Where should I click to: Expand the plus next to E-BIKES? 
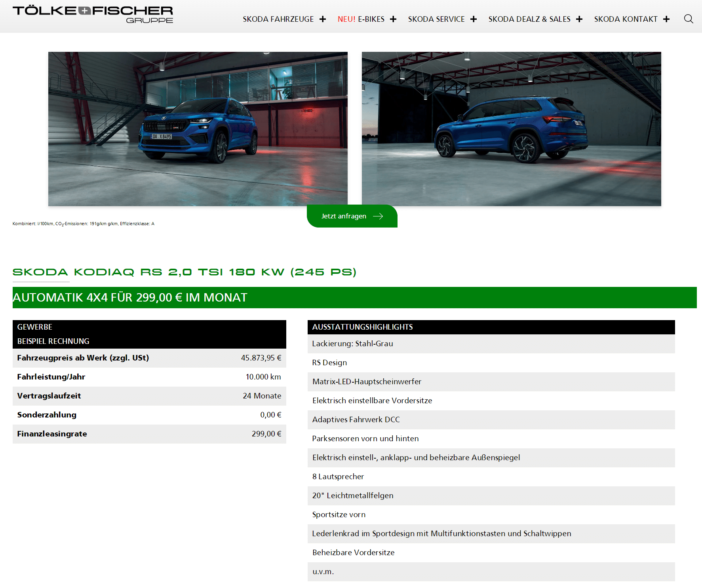click(393, 19)
